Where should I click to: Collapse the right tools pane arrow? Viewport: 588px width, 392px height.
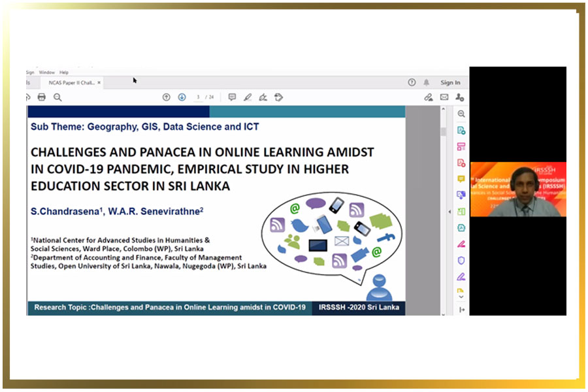(449, 212)
